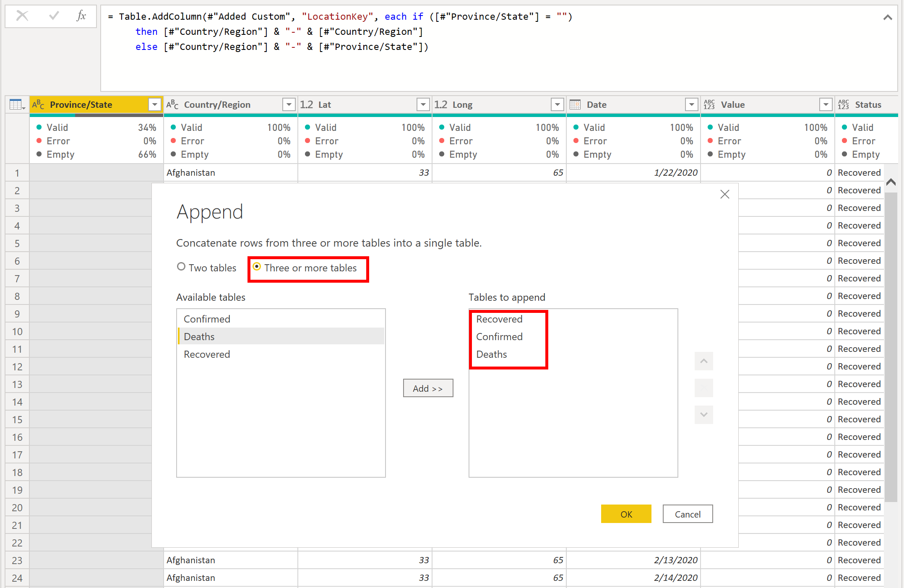Open the Province/State column filter dropdown
The image size is (904, 588).
click(x=155, y=104)
